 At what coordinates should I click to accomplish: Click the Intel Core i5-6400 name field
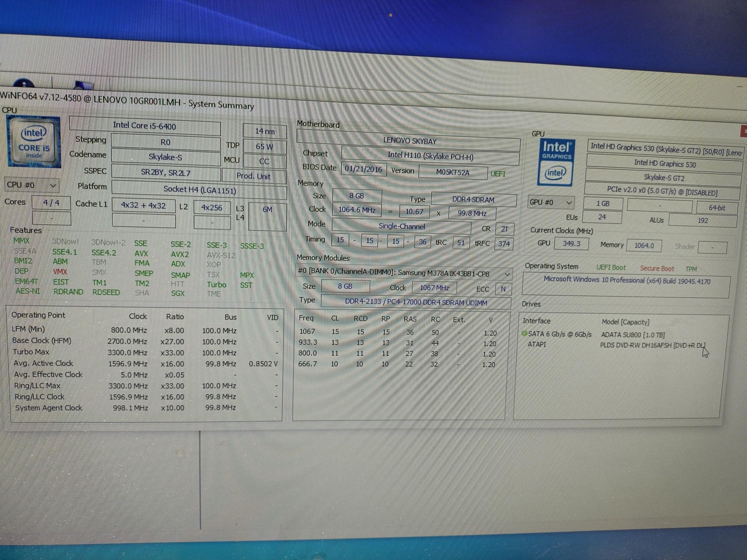click(x=145, y=126)
